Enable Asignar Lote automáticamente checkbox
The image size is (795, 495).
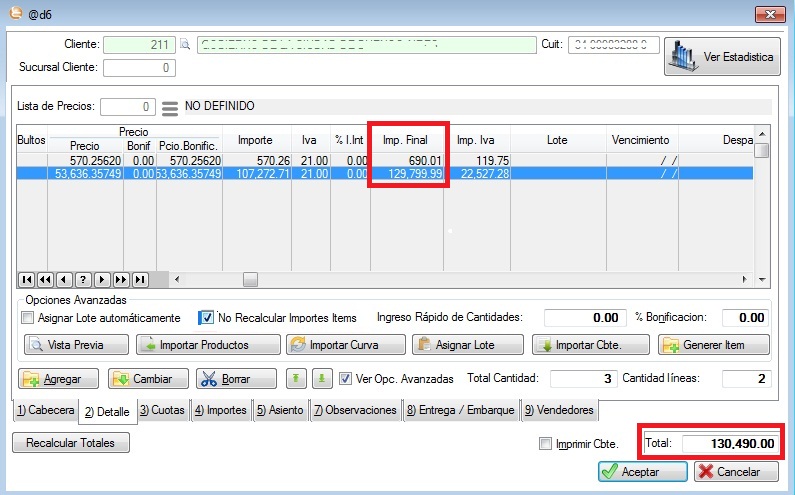click(x=28, y=318)
